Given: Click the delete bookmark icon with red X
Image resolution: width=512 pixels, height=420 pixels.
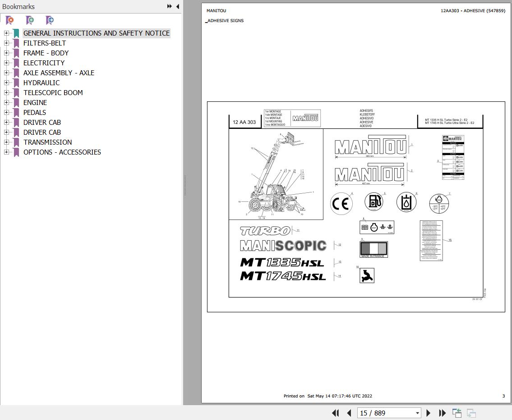Looking at the screenshot, I should coord(10,20).
